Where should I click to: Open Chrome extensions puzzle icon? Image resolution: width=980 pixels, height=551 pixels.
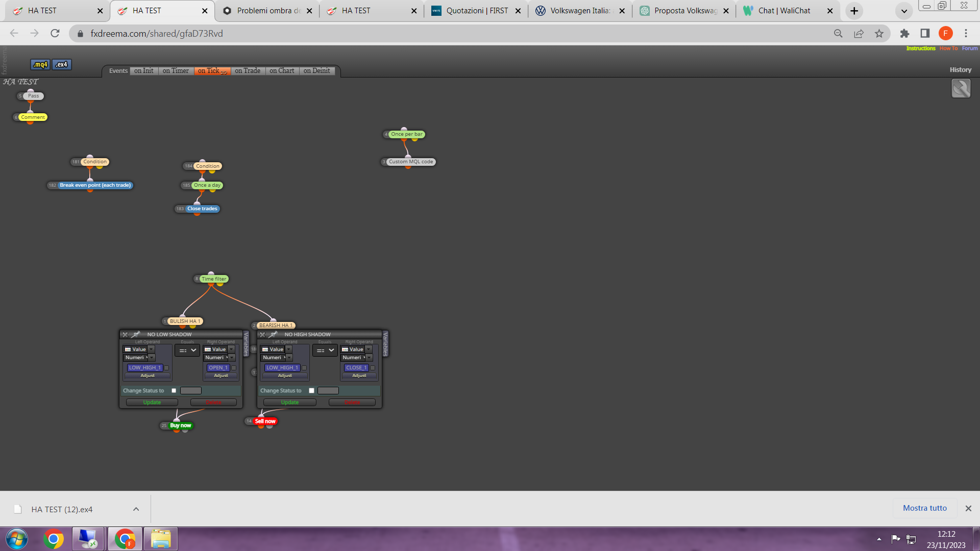904,34
